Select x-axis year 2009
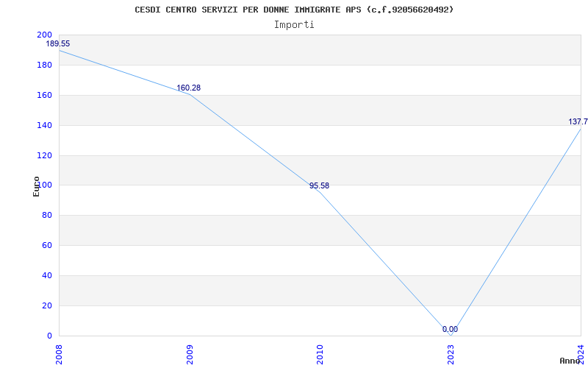Image resolution: width=588 pixels, height=368 pixels. [190, 354]
